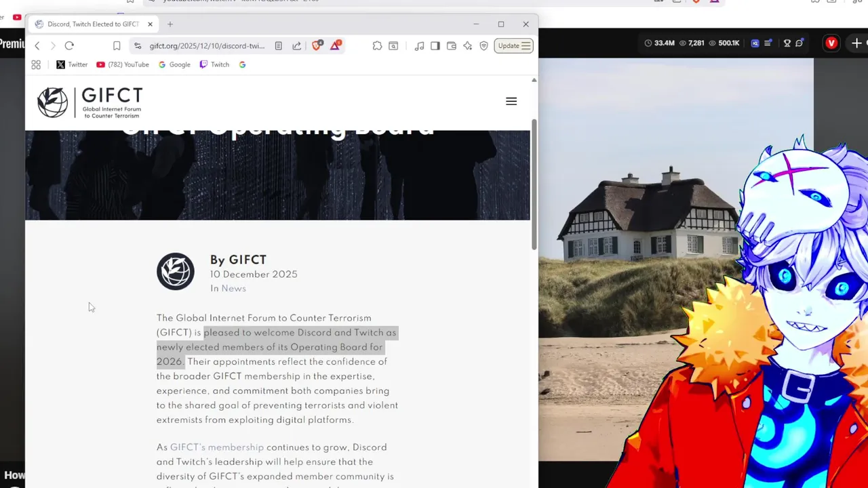This screenshot has width=868, height=488.
Task: Click the plus create button
Action: click(856, 43)
